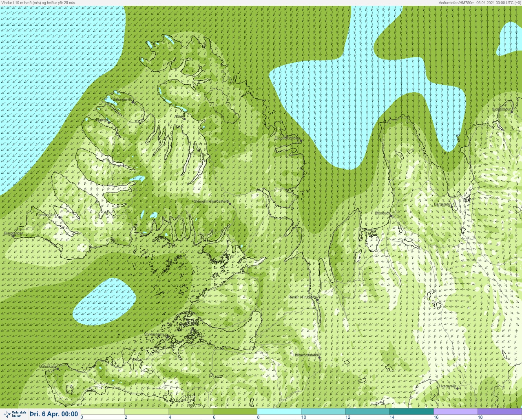Select the 6–8 m/s dark green legend swatch
The image size is (522, 420).
click(x=235, y=411)
